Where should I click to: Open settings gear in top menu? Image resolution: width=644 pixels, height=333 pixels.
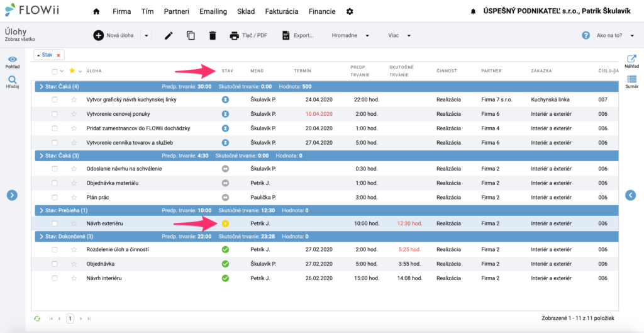pyautogui.click(x=350, y=11)
